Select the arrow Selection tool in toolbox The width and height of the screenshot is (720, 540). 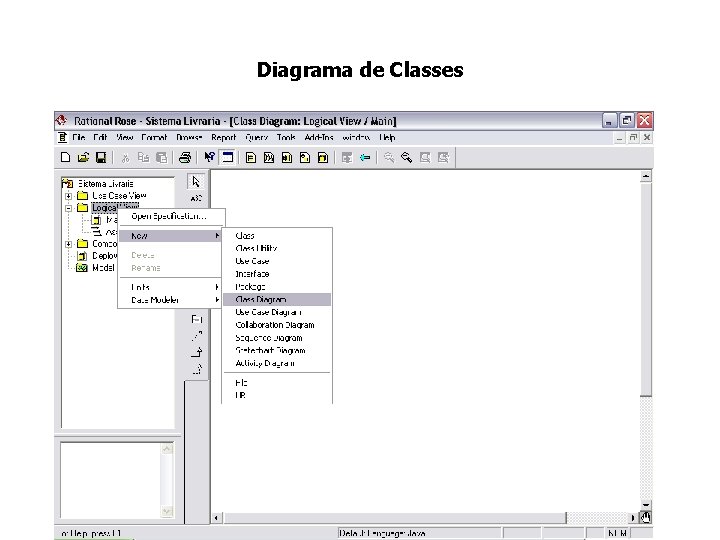tap(196, 182)
